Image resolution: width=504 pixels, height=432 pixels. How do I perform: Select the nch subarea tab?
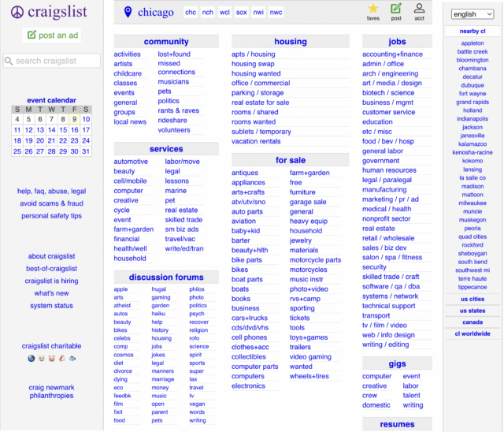coord(208,13)
